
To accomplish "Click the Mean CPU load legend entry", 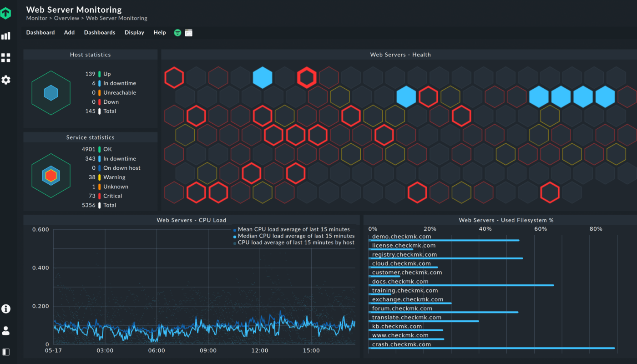I will [x=294, y=229].
